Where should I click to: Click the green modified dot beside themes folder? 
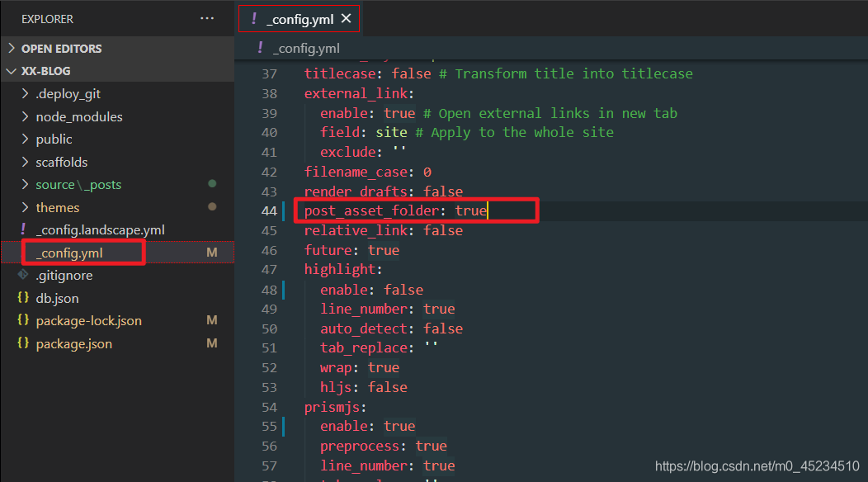[211, 207]
